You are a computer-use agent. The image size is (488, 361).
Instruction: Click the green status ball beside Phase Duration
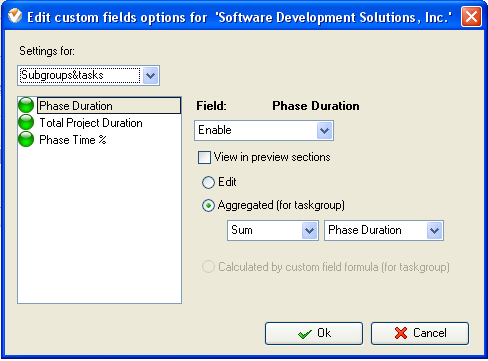[x=26, y=105]
